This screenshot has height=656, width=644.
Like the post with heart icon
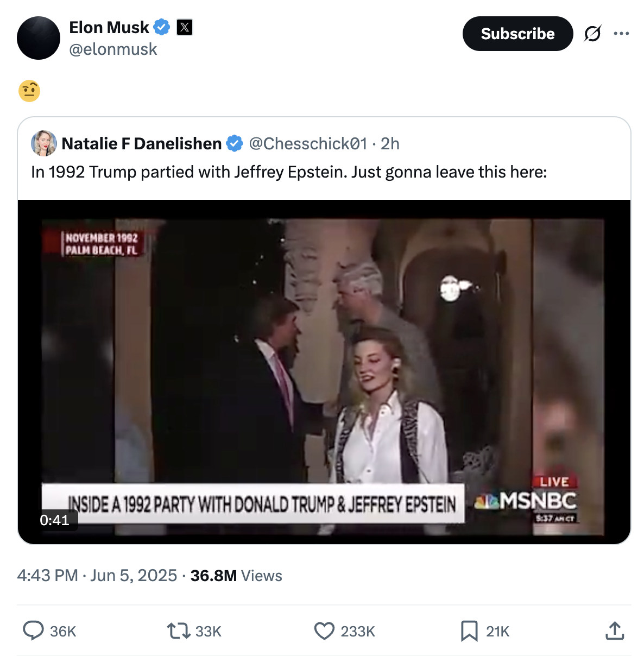[x=324, y=631]
